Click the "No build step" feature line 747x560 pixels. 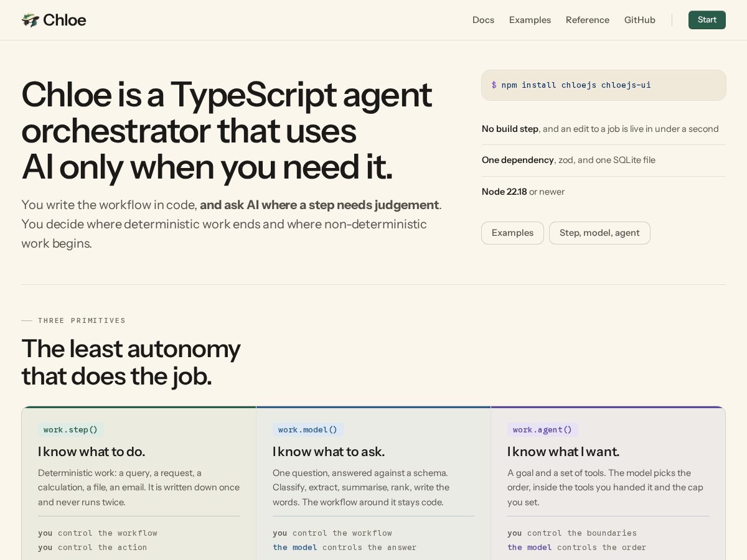[x=600, y=129]
